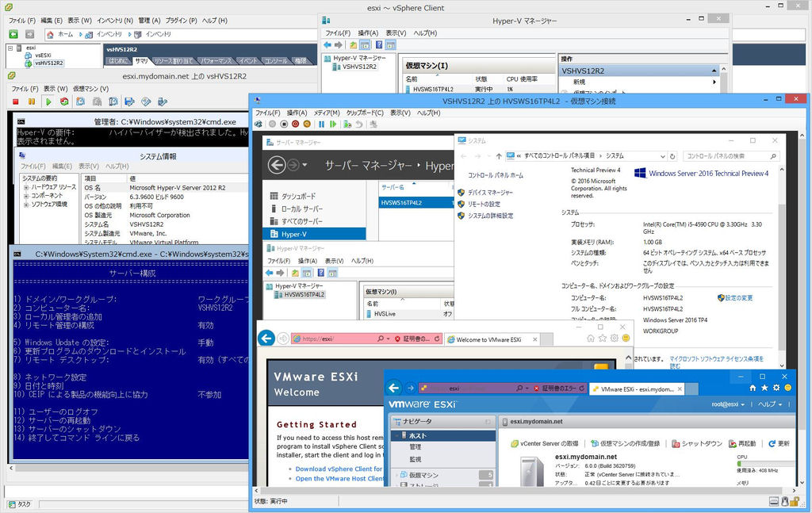Click the favorites star in VMware ESXi browser window
This screenshot has width=812, height=513.
click(764, 388)
